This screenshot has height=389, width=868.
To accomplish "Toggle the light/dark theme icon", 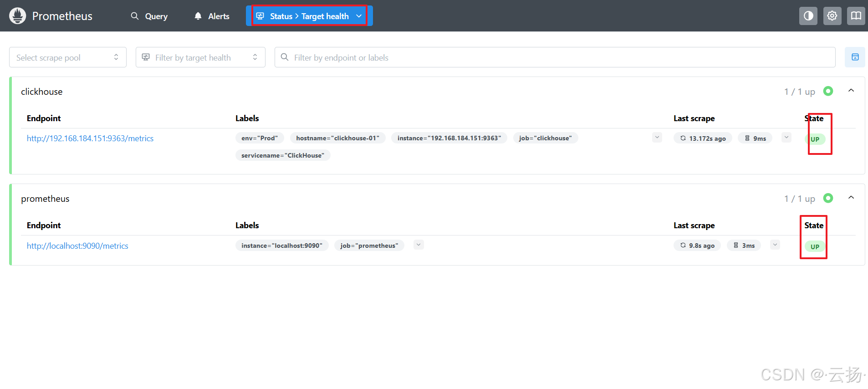I will pyautogui.click(x=808, y=16).
